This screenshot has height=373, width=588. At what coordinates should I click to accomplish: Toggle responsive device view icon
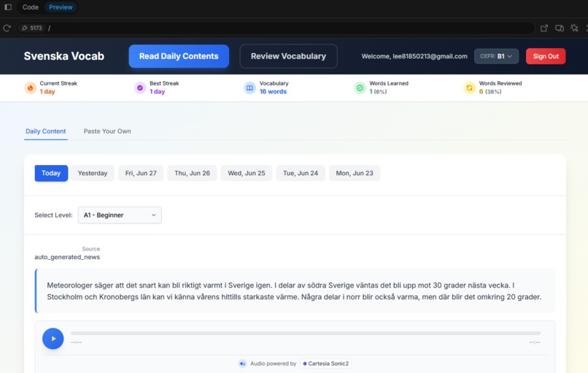tap(560, 28)
